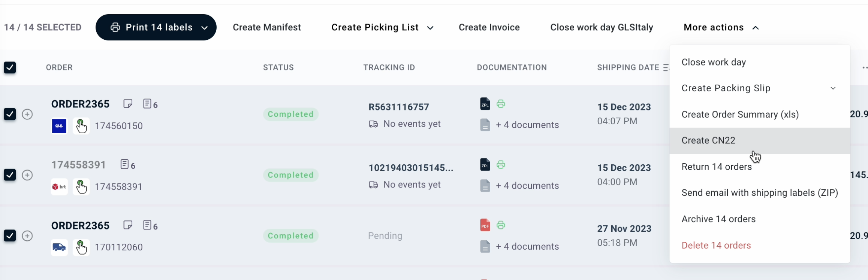Image resolution: width=868 pixels, height=280 pixels.
Task: Click Close work day GLSItaly
Action: pos(602,27)
